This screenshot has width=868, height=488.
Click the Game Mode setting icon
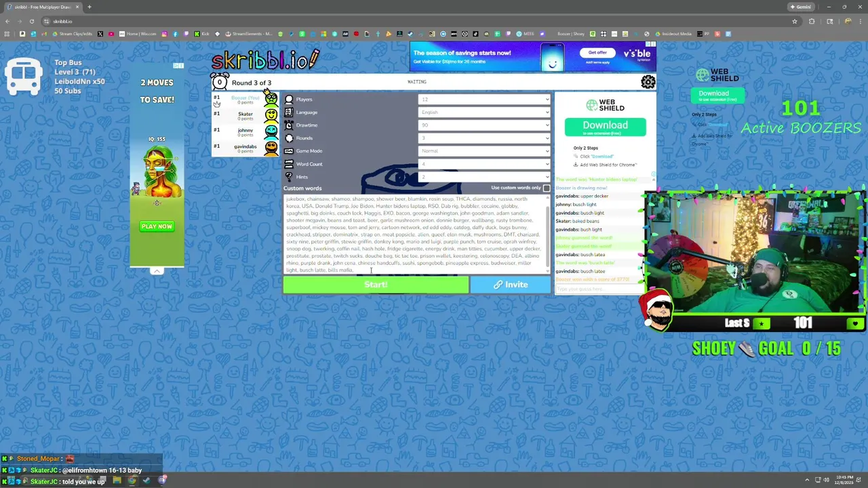pyautogui.click(x=289, y=151)
